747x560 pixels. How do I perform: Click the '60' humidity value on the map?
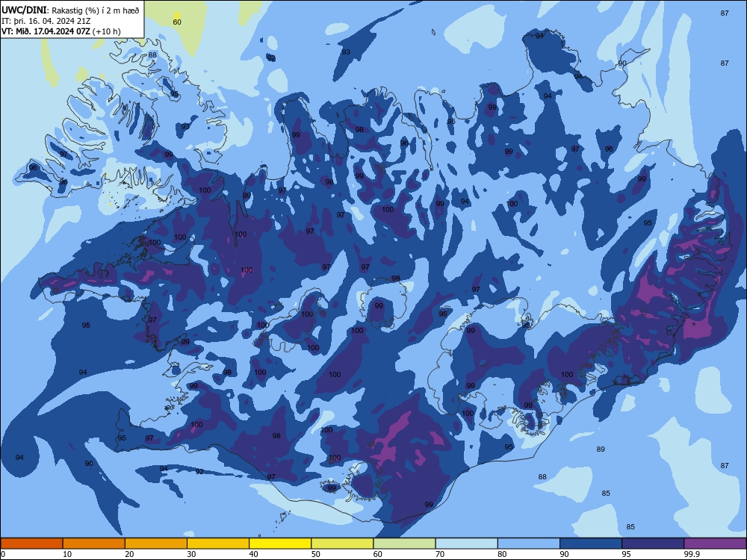(177, 22)
